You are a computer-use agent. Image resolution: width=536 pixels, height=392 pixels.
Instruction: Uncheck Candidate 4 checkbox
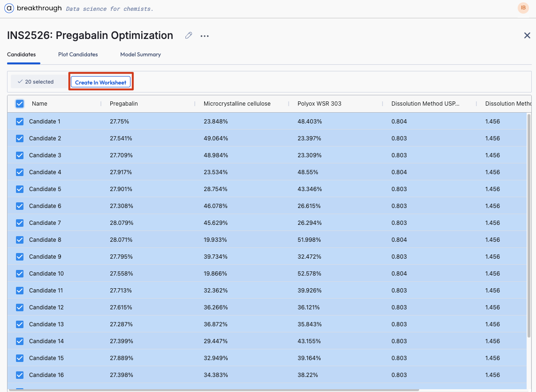click(x=20, y=172)
